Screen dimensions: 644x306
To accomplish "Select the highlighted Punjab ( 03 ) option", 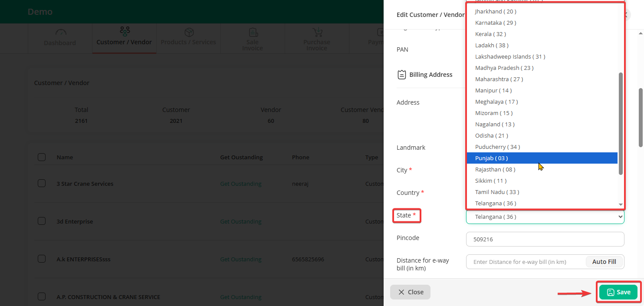I will 542,158.
